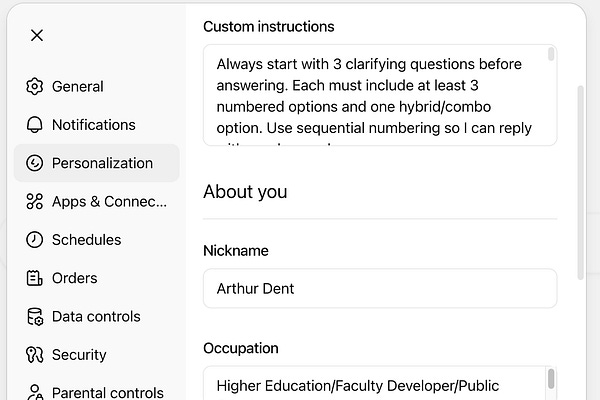Click the Nickname field containing Arthur Dent

tap(380, 288)
